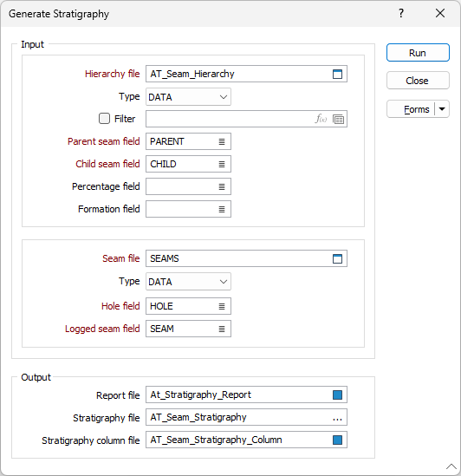Open the Filter form list icon
461x476 pixels.
338,119
